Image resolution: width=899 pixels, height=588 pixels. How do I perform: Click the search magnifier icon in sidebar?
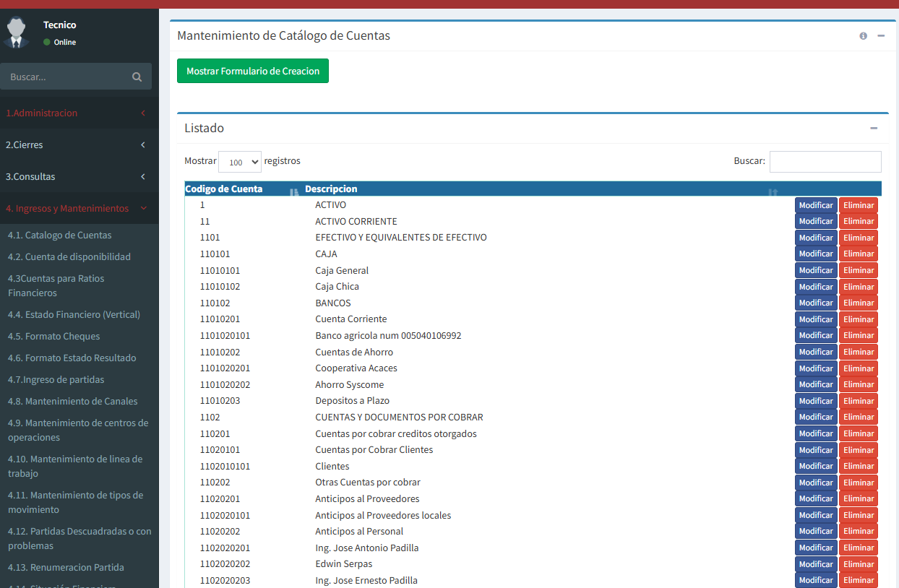137,77
